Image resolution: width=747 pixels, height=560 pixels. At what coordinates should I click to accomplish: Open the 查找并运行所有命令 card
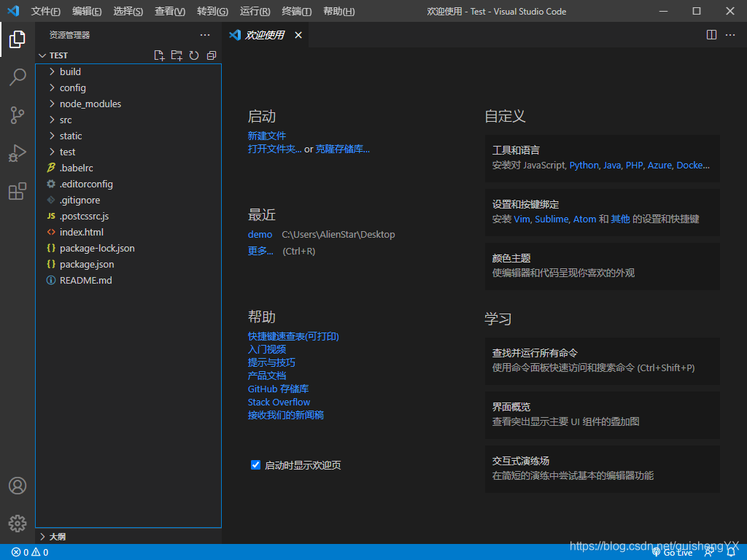point(602,361)
